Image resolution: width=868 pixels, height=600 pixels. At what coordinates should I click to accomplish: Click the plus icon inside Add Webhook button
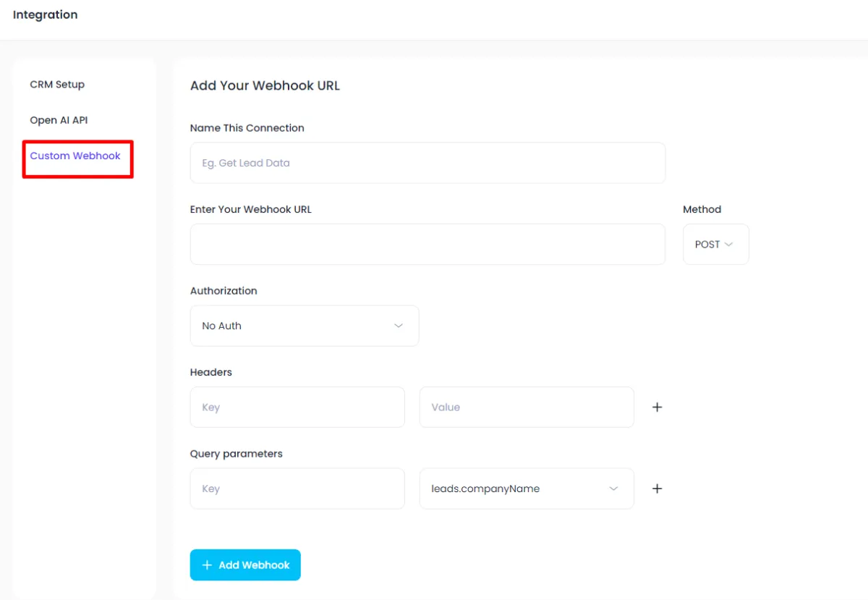(x=208, y=565)
